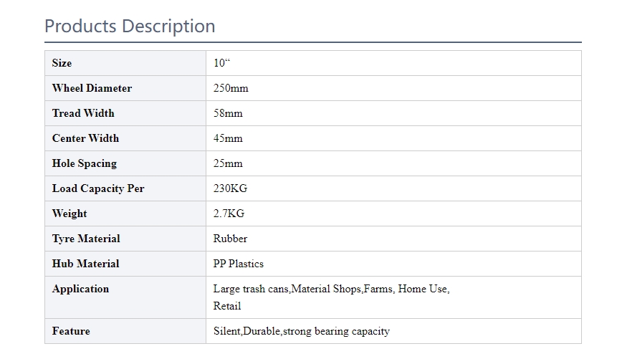This screenshot has width=617, height=364.
Task: Click the 58mm tread width value
Action: click(228, 113)
